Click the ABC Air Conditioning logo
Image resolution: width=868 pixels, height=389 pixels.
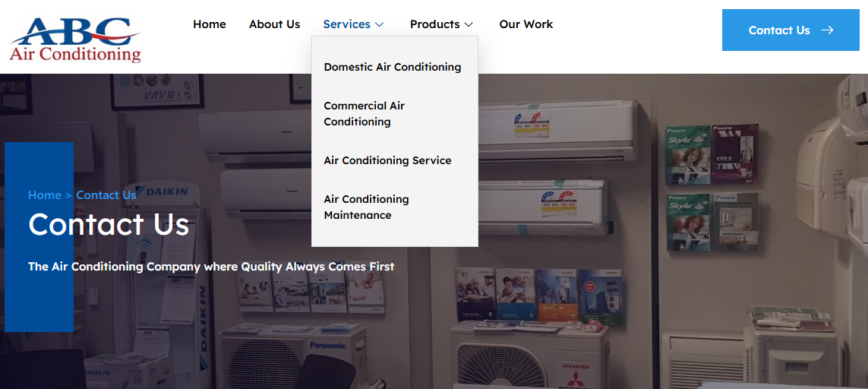pos(74,40)
